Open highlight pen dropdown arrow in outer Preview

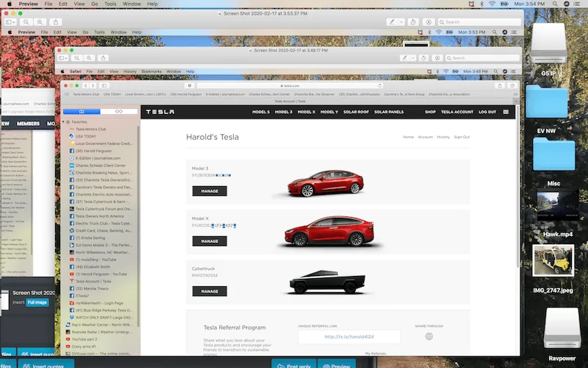click(x=401, y=22)
